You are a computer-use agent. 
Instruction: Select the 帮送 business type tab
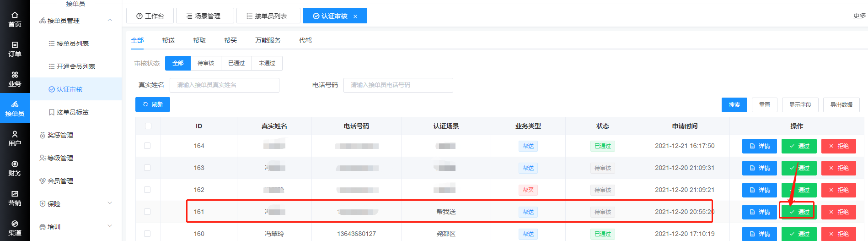[168, 40]
